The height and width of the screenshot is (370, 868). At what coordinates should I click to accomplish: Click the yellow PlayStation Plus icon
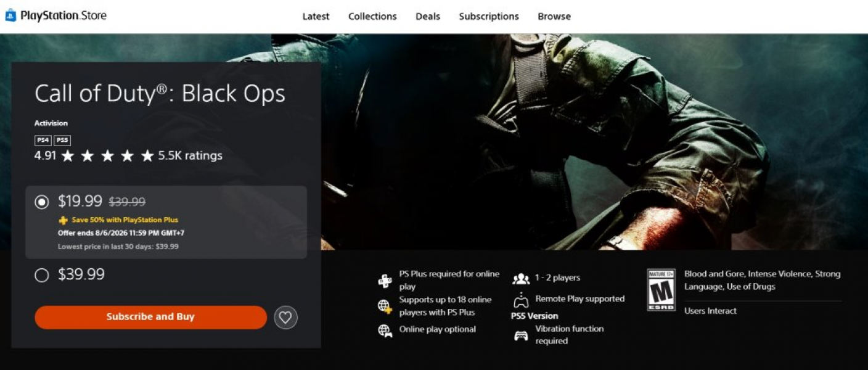pyautogui.click(x=63, y=220)
